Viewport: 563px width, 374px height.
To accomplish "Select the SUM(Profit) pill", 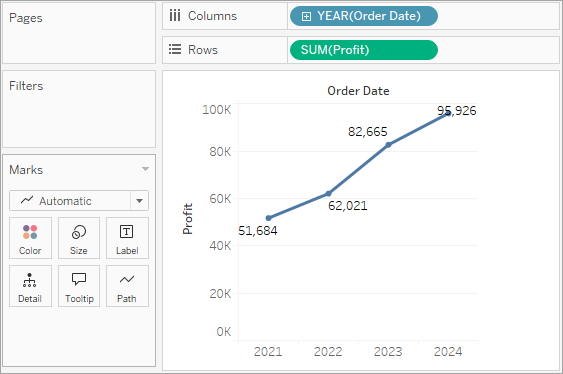I will coord(364,50).
